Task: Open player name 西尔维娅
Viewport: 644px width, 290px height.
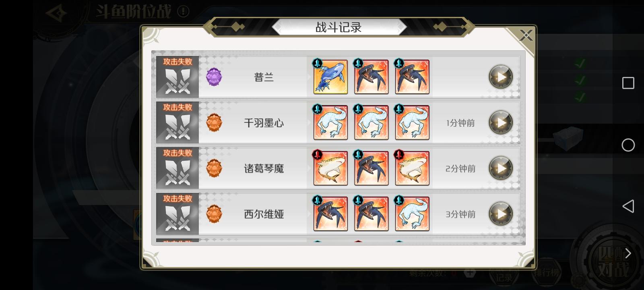Action: (264, 214)
